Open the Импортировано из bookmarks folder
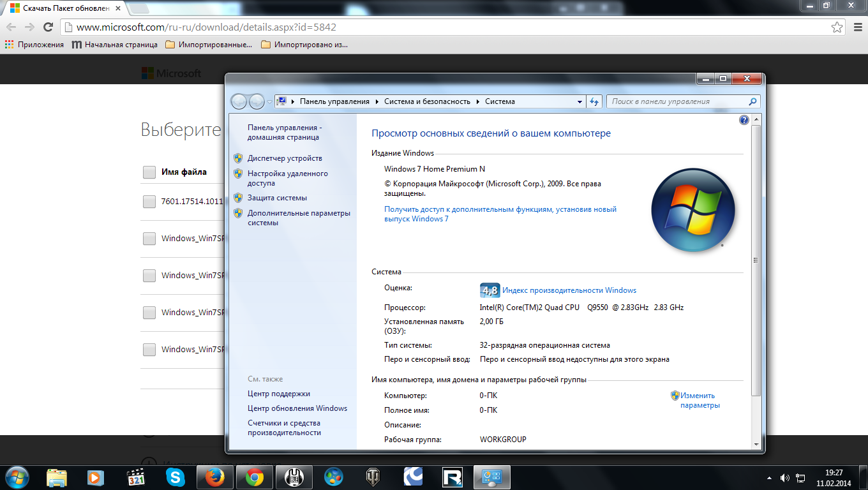The height and width of the screenshot is (490, 868). click(x=304, y=45)
